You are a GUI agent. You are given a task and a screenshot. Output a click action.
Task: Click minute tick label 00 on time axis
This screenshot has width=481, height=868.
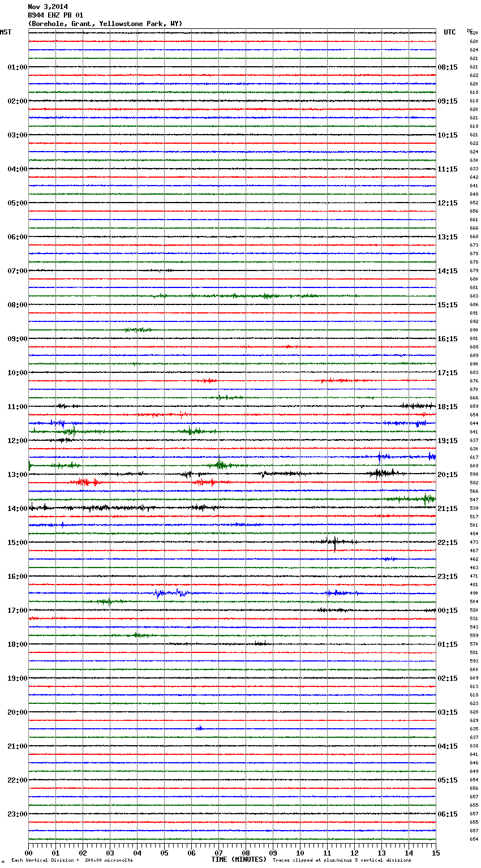coord(28,853)
